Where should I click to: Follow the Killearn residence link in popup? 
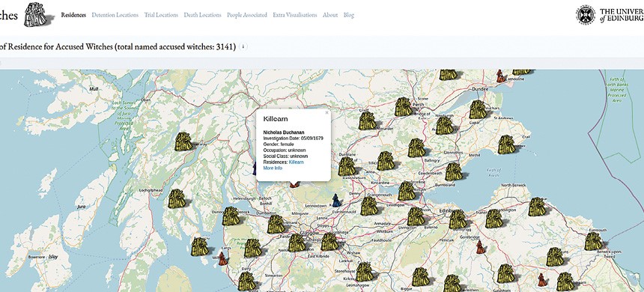296,162
